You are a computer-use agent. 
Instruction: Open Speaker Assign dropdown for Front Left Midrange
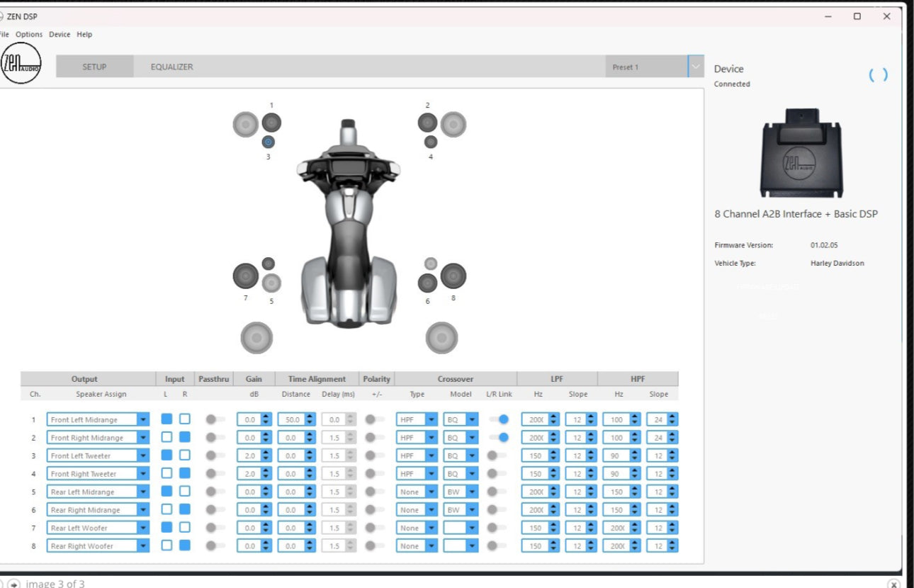(143, 419)
